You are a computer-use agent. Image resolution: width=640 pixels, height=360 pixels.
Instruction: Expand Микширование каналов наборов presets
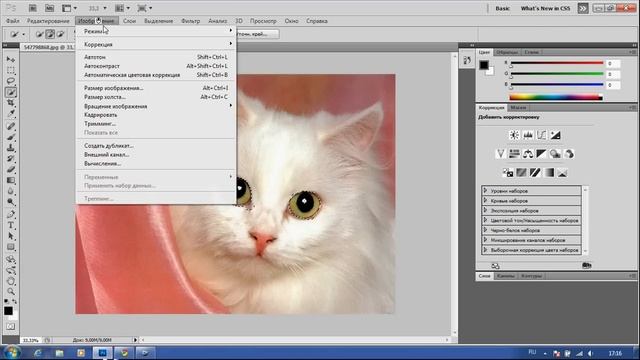pos(485,240)
